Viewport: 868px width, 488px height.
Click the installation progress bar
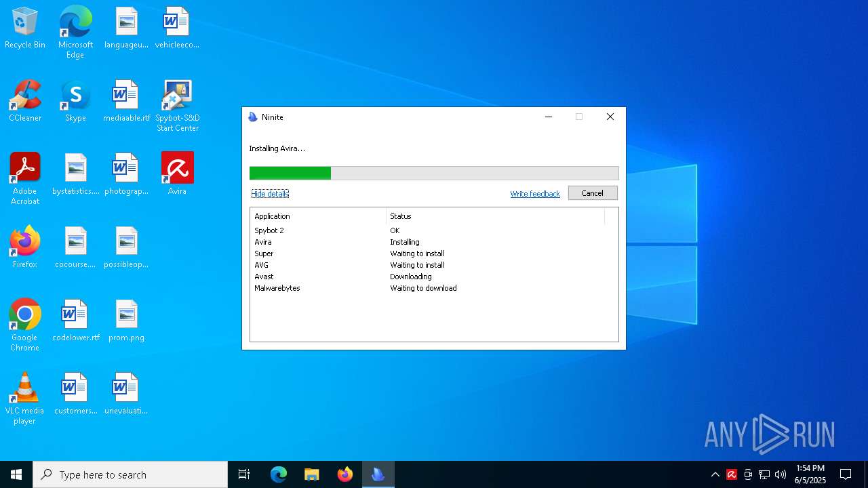(x=434, y=173)
